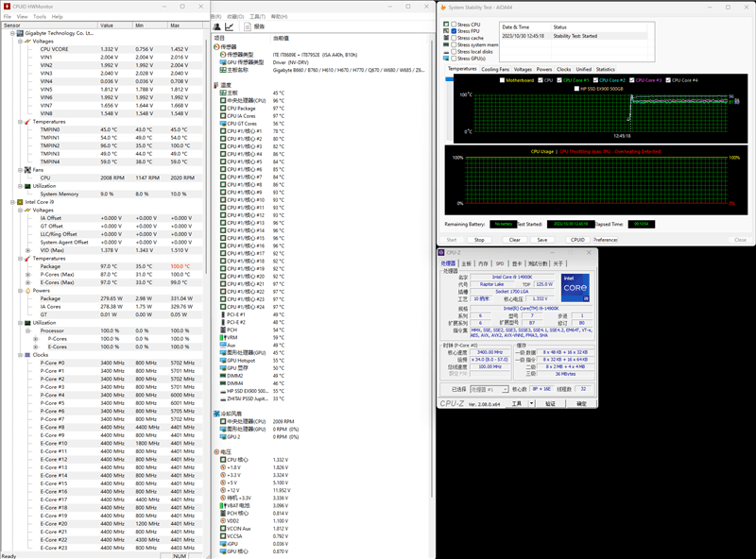756x559 pixels.
Task: Click the 验证 button in CPU-Z
Action: (550, 403)
